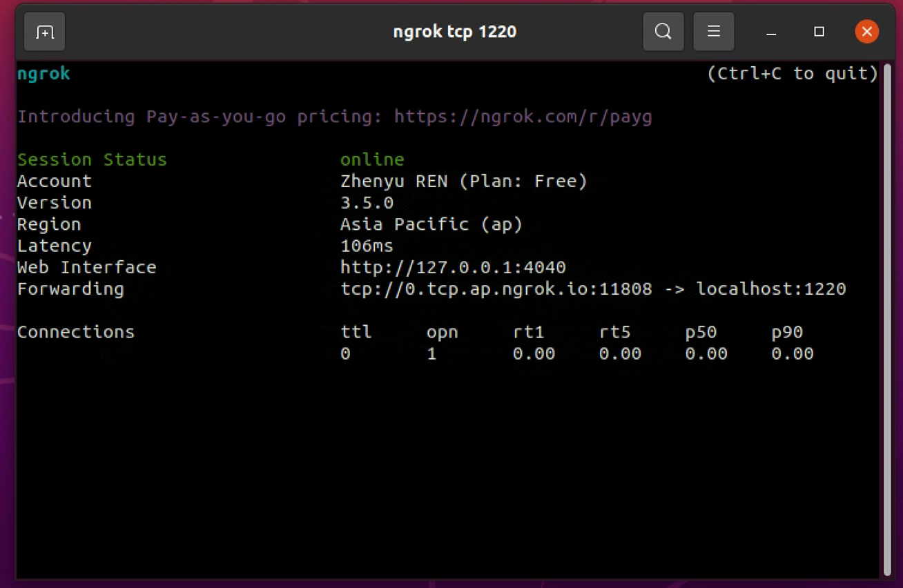The height and width of the screenshot is (588, 903).
Task: Click the "Connections" label
Action: click(76, 333)
